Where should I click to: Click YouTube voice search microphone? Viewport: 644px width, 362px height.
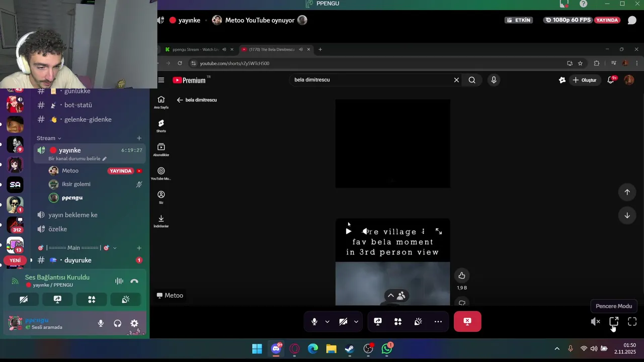(494, 80)
